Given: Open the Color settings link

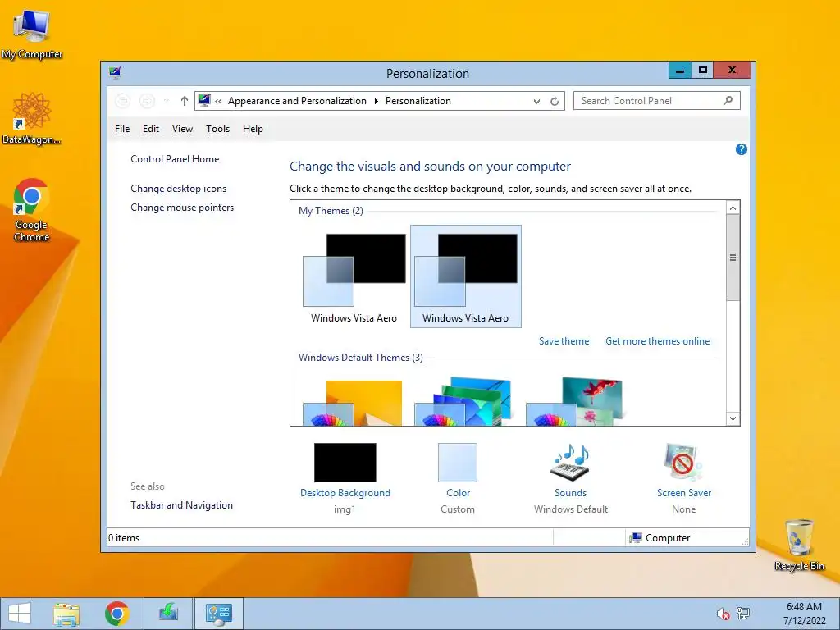Looking at the screenshot, I should pos(458,493).
